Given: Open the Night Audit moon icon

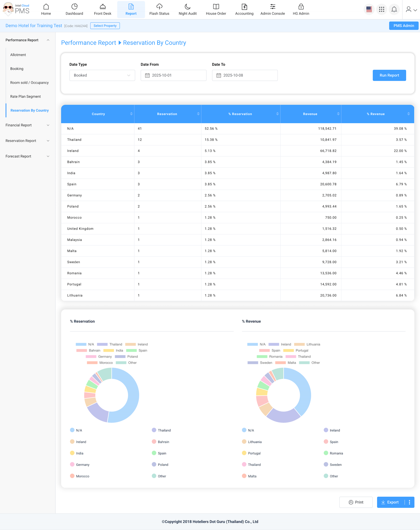Looking at the screenshot, I should (x=188, y=7).
